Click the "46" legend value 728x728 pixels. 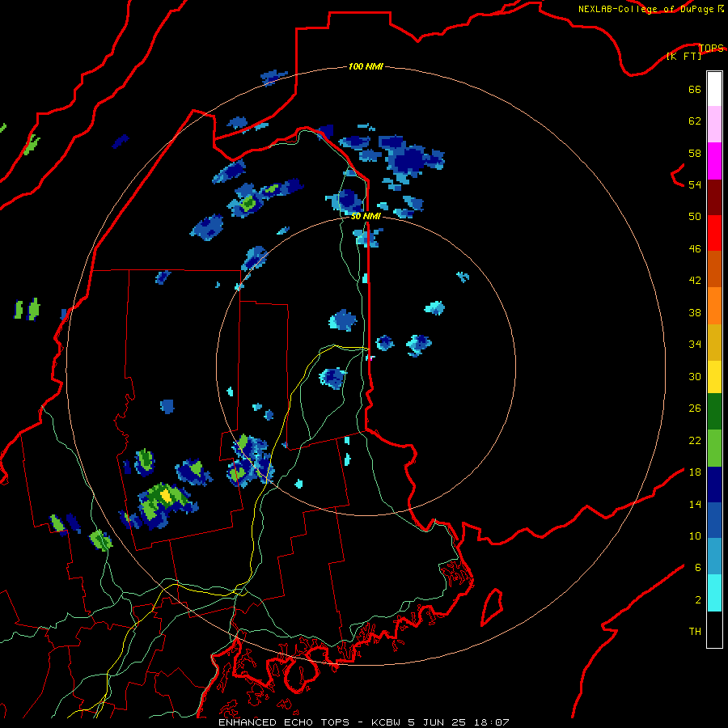click(695, 249)
